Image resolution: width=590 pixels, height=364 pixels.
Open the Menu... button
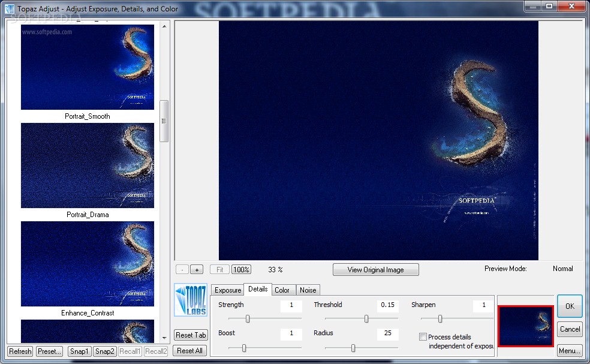[570, 350]
